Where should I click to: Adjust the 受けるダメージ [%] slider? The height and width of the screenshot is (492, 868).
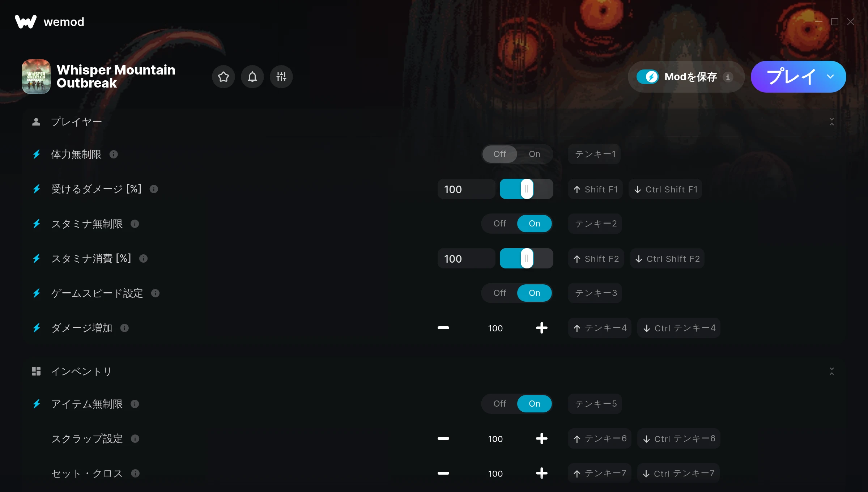click(527, 189)
